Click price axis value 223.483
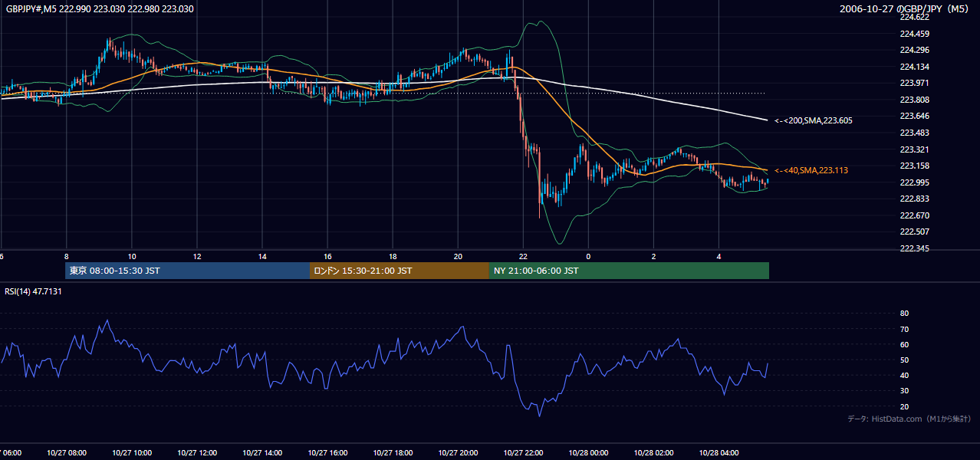 [x=914, y=133]
